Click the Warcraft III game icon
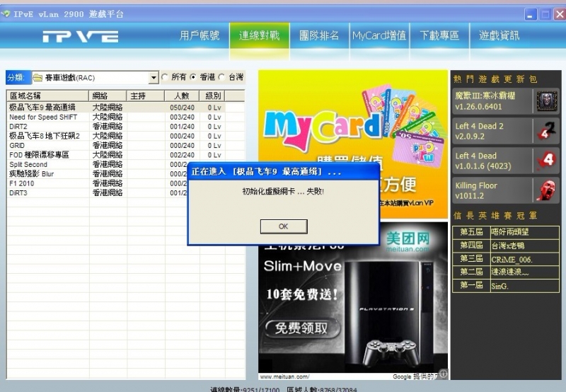The width and height of the screenshot is (566, 392). point(547,101)
